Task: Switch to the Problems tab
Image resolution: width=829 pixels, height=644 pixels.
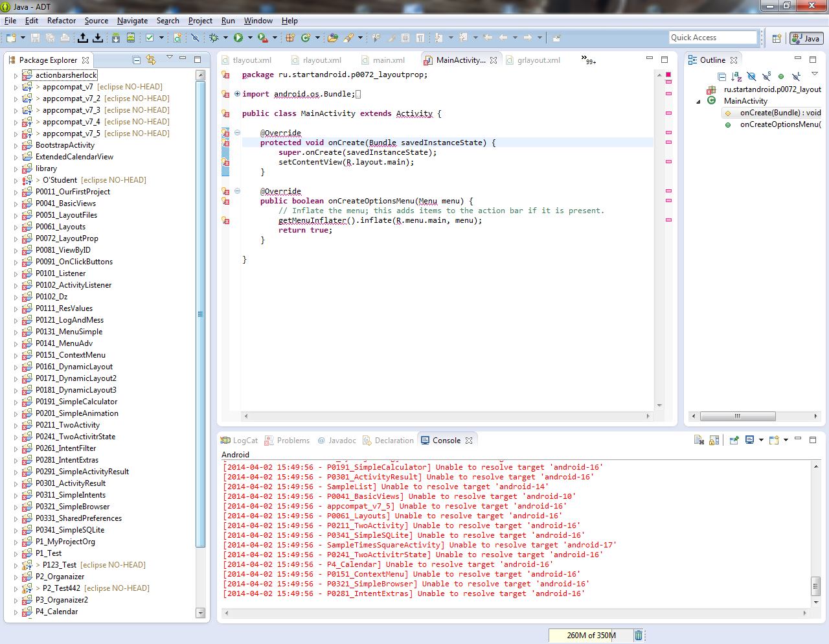Action: pyautogui.click(x=288, y=441)
